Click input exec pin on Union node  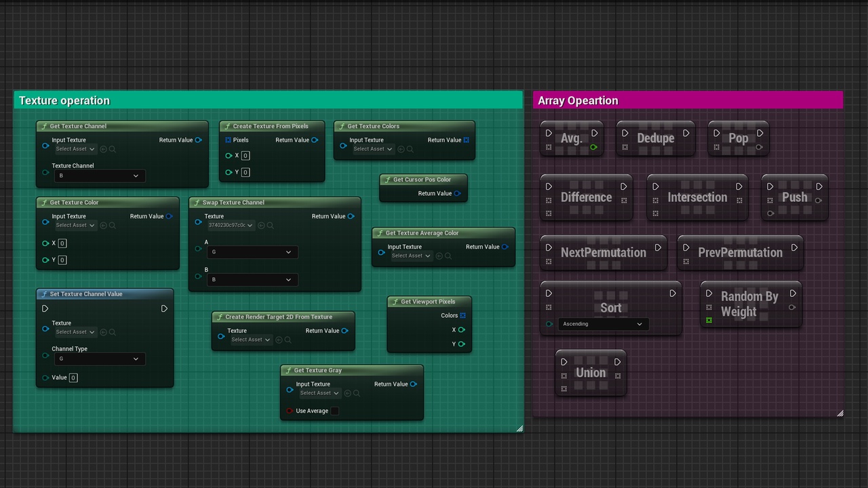click(564, 362)
